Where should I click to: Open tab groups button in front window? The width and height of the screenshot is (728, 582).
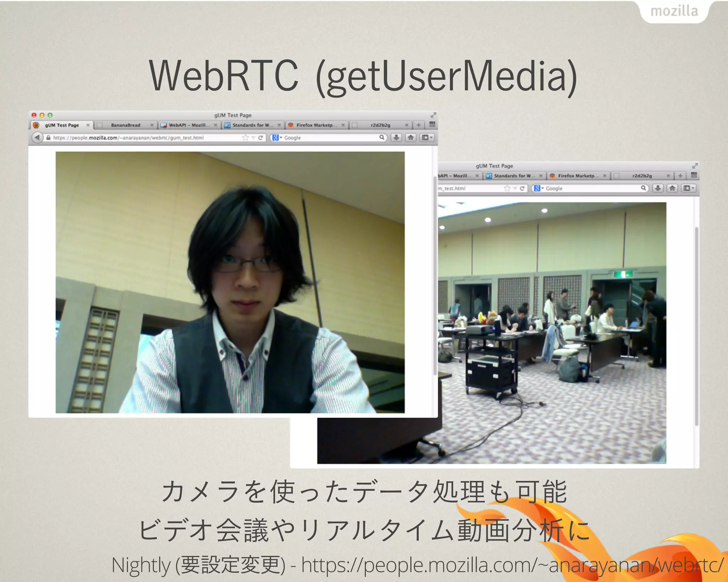432,124
